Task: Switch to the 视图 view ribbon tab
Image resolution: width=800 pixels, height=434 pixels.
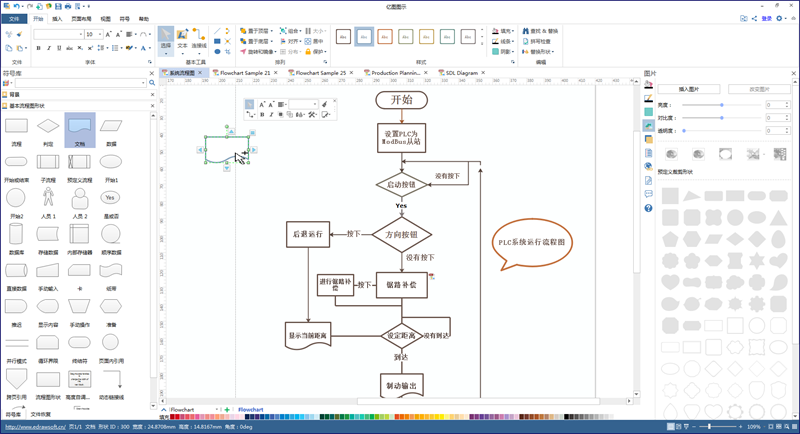Action: click(105, 19)
